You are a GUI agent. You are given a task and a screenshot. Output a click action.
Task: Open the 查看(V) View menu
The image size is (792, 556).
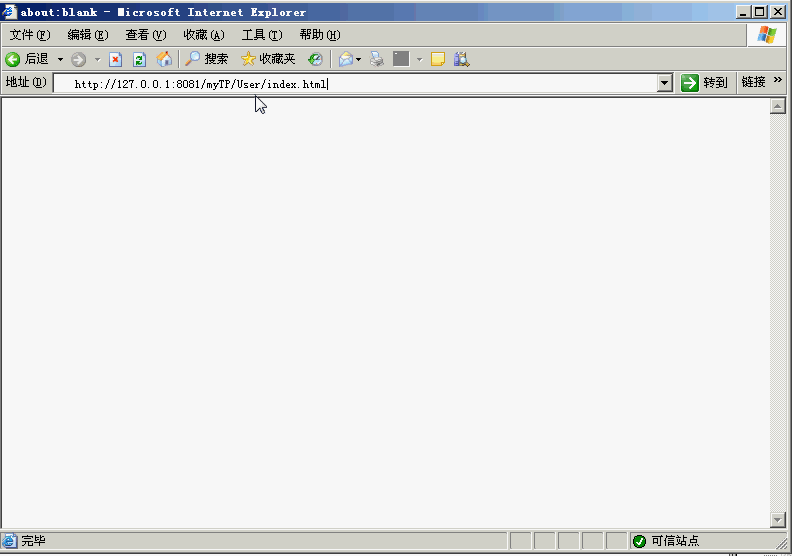145,35
